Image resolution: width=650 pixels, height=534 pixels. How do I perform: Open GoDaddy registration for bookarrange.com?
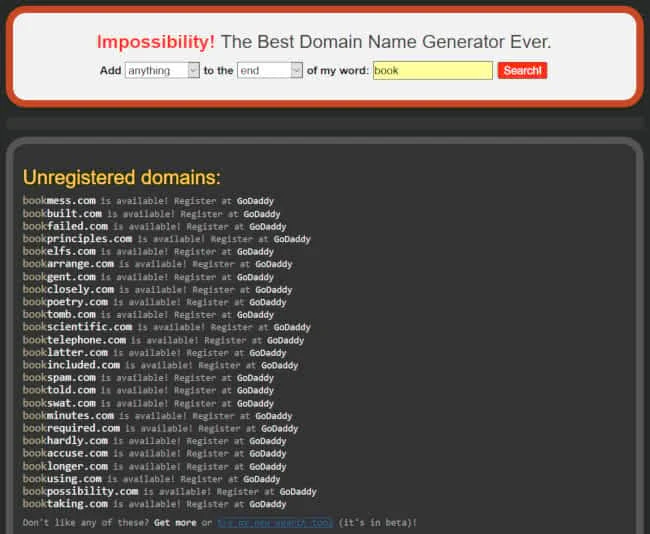pos(274,264)
